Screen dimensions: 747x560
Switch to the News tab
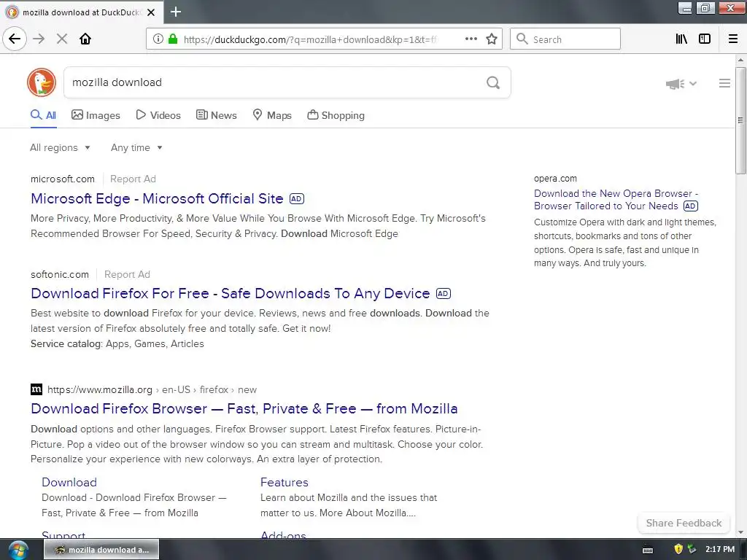[216, 115]
